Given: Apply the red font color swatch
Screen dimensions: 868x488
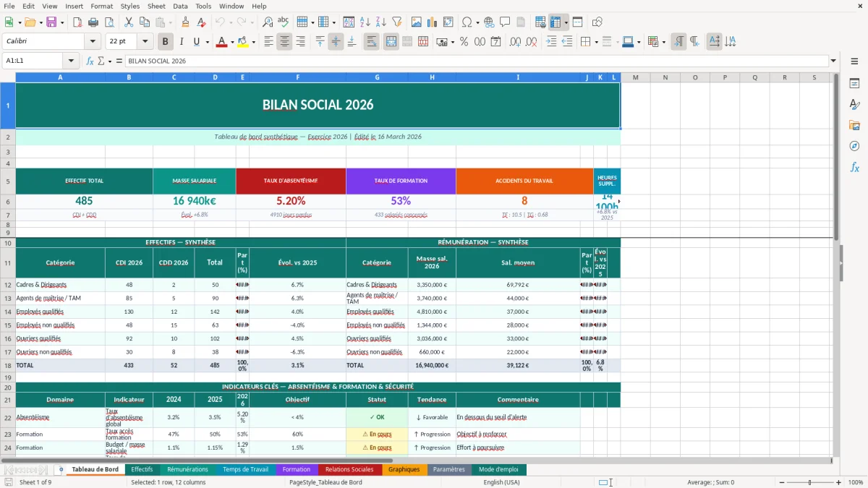Looking at the screenshot, I should (x=221, y=42).
